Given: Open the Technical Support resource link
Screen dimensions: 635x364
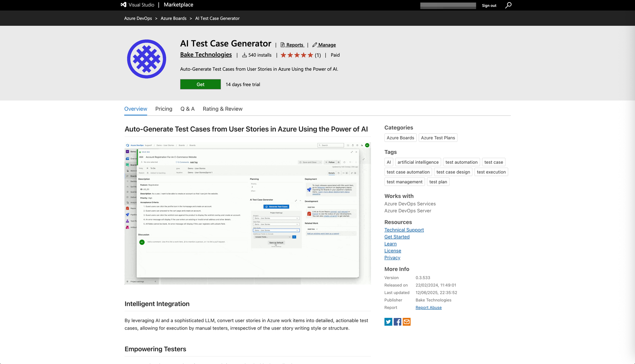Looking at the screenshot, I should 404,230.
